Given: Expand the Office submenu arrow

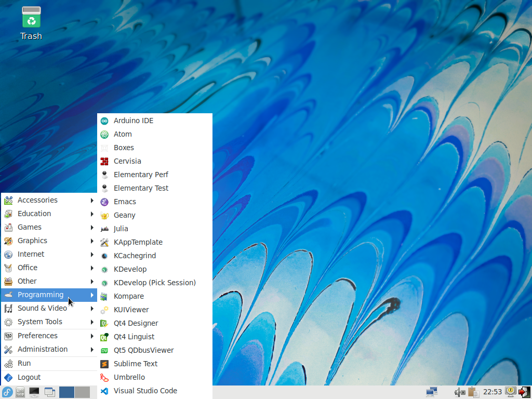Looking at the screenshot, I should 92,268.
